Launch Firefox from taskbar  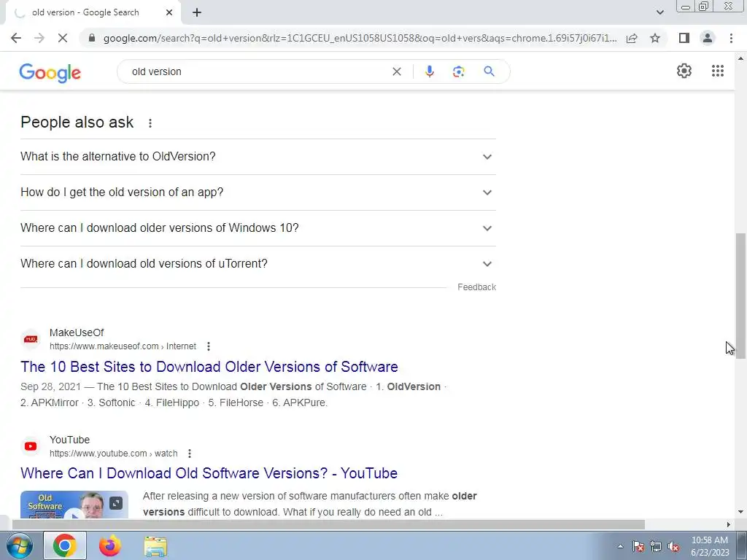pos(109,545)
